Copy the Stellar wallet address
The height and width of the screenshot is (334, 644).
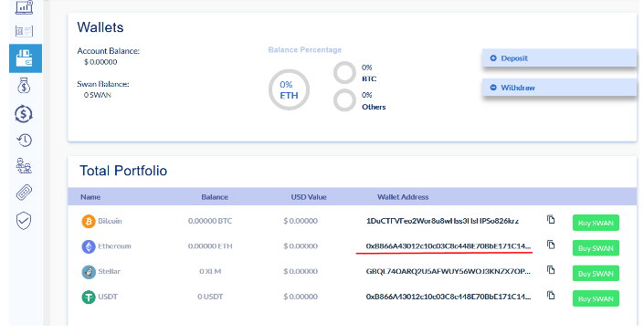point(551,270)
